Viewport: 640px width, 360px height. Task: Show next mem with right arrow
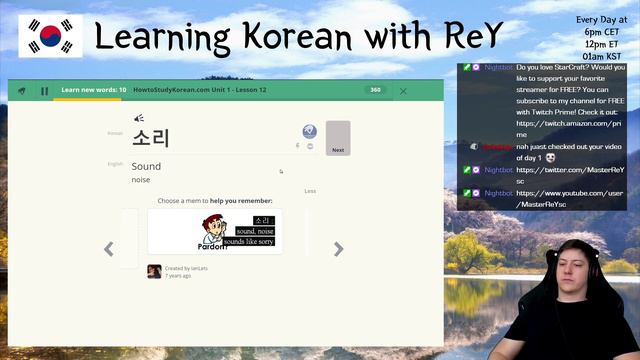tap(338, 249)
